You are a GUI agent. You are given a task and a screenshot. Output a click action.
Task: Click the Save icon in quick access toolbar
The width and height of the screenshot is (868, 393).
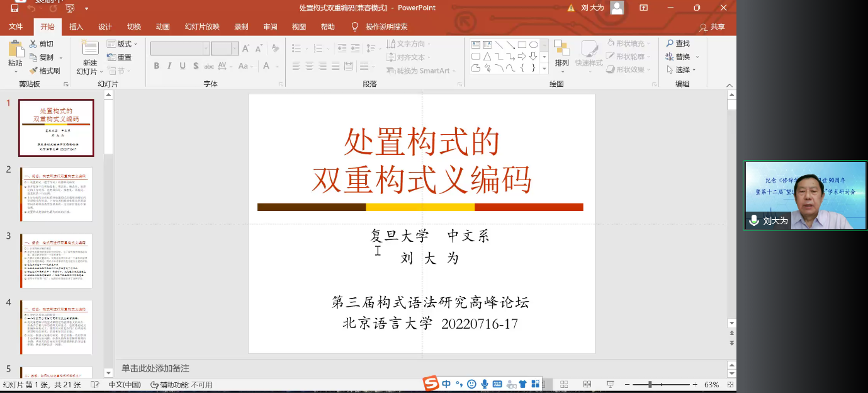click(14, 8)
